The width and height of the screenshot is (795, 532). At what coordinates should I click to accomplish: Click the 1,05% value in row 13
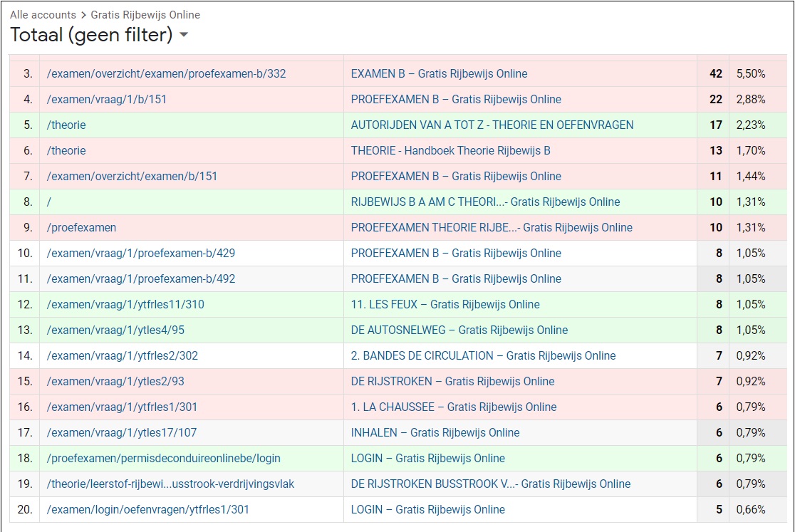(x=751, y=330)
